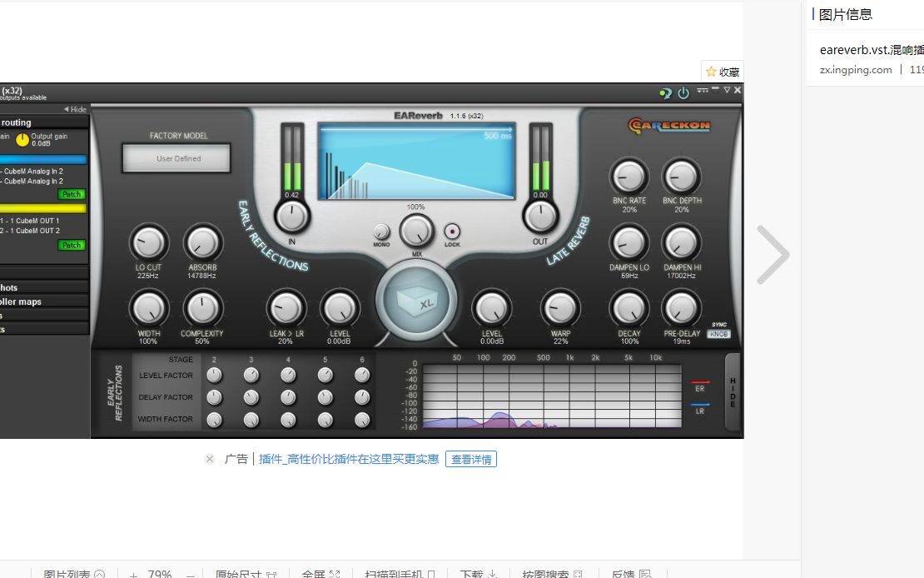This screenshot has height=578, width=924.
Task: Click the eareverb.vst image title text
Action: point(872,50)
